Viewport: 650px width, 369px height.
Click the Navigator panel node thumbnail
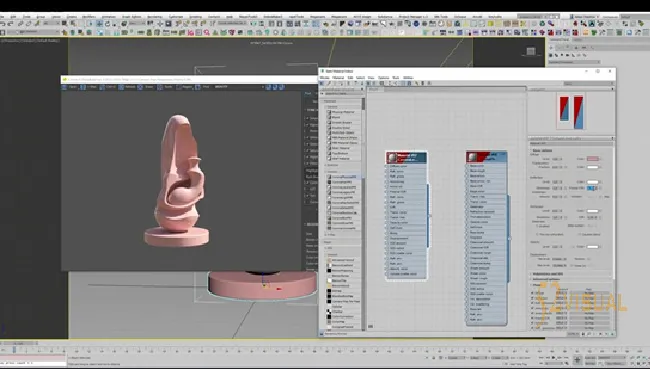click(571, 112)
